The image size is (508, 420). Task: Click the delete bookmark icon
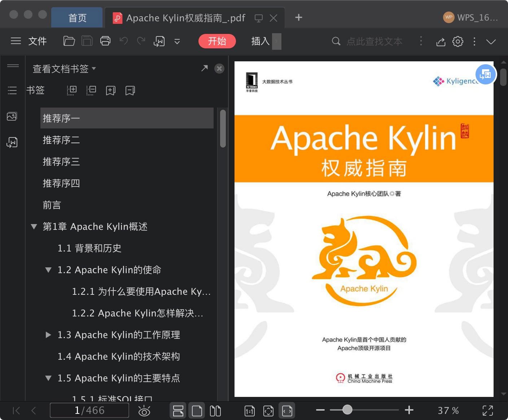130,90
